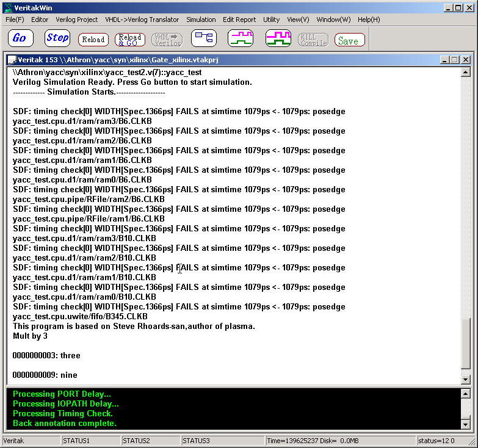Click the Reload toolbar button
The image size is (478, 448).
click(93, 40)
